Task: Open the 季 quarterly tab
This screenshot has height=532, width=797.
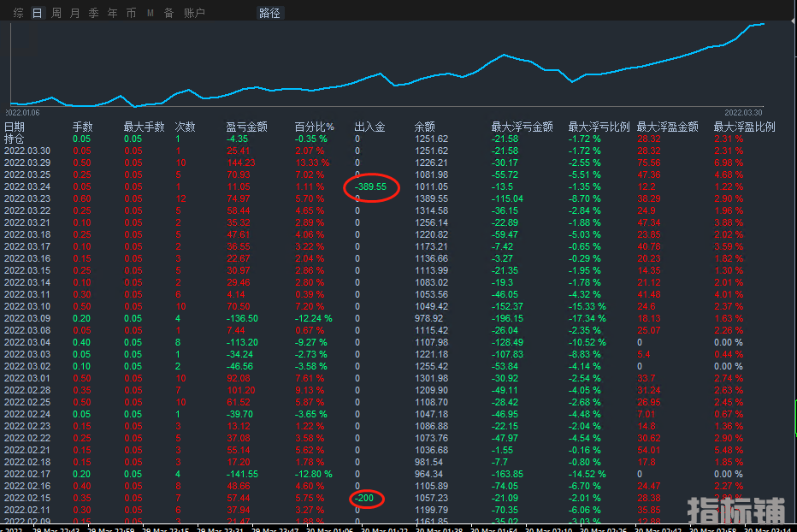Action: tap(94, 13)
